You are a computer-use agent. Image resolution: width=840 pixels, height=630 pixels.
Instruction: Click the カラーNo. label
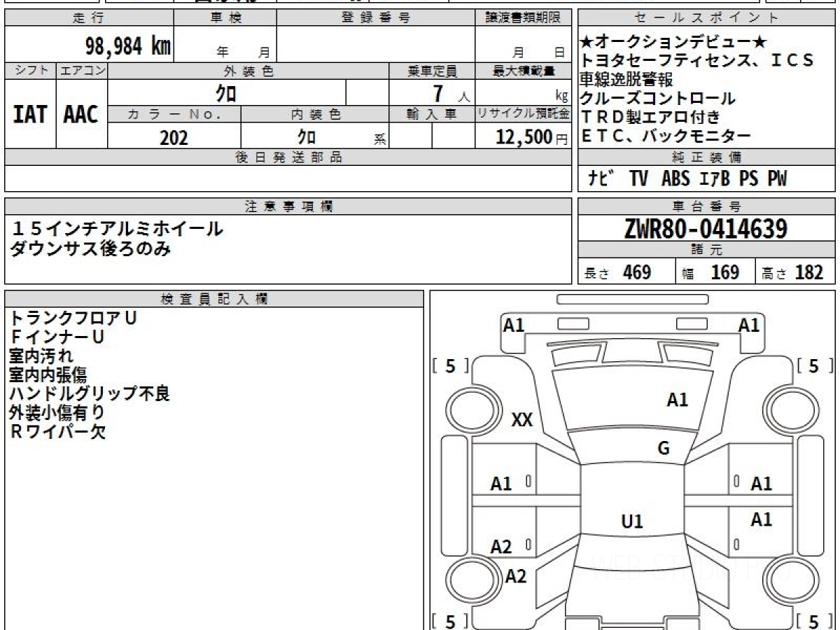coord(174,114)
